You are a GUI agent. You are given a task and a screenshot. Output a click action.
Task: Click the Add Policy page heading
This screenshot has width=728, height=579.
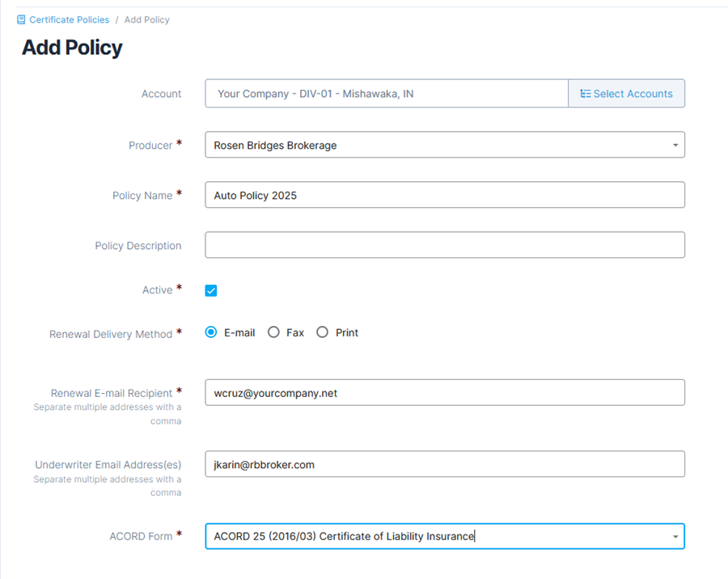pyautogui.click(x=72, y=48)
